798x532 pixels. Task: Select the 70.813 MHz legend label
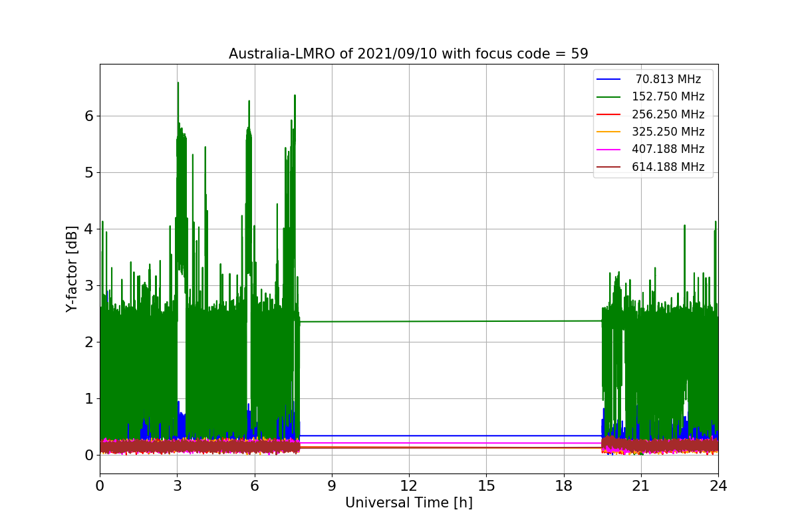(668, 79)
